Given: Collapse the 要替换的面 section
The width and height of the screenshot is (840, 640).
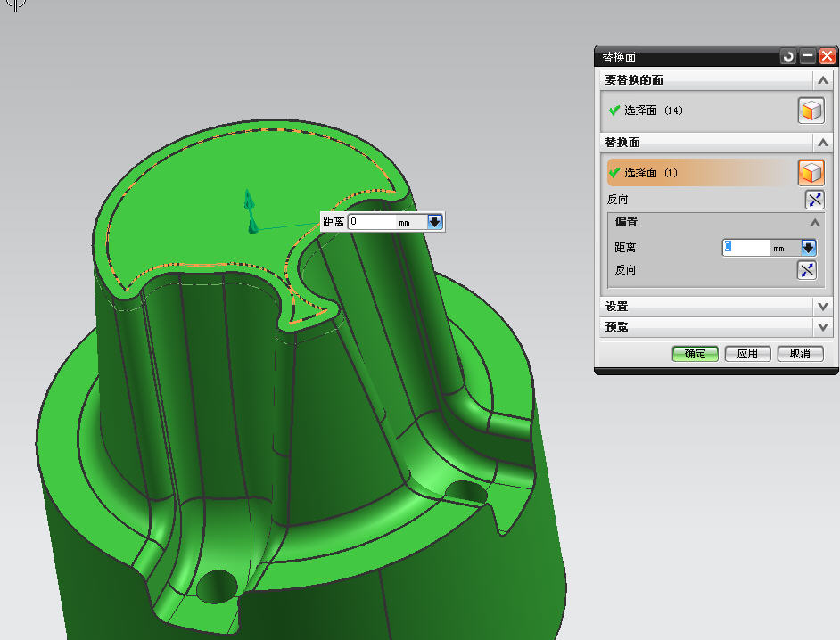Looking at the screenshot, I should (823, 80).
